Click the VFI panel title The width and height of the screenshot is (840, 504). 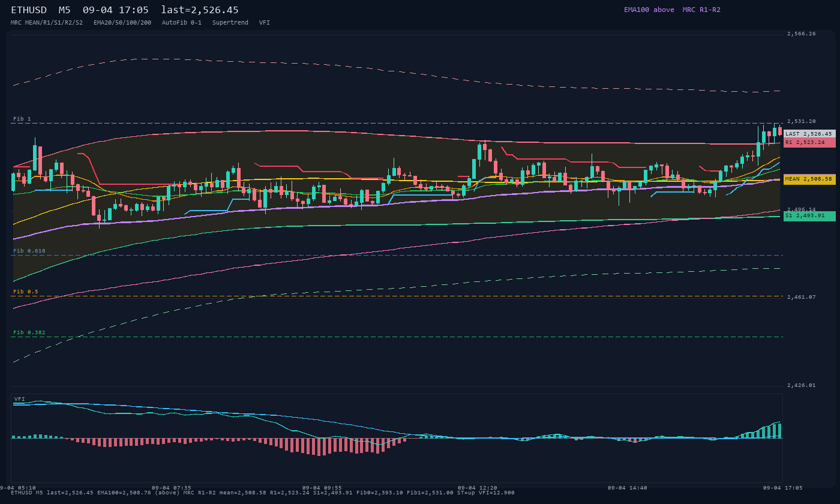20,399
